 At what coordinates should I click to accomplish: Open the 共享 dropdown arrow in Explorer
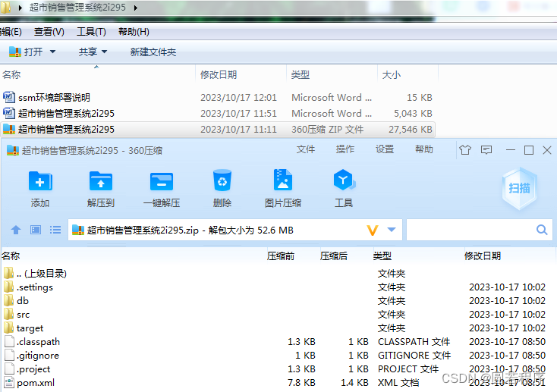coord(104,52)
